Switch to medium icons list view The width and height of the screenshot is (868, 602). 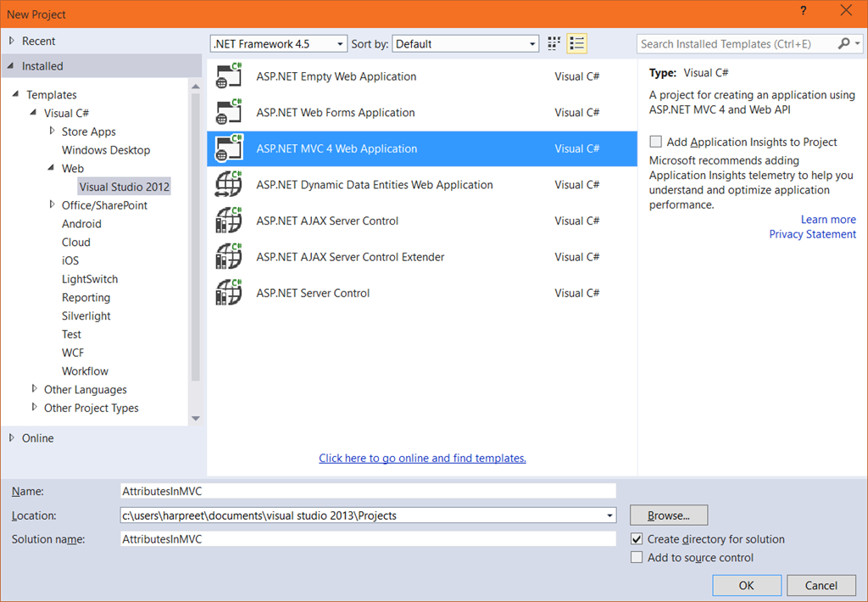(576, 44)
